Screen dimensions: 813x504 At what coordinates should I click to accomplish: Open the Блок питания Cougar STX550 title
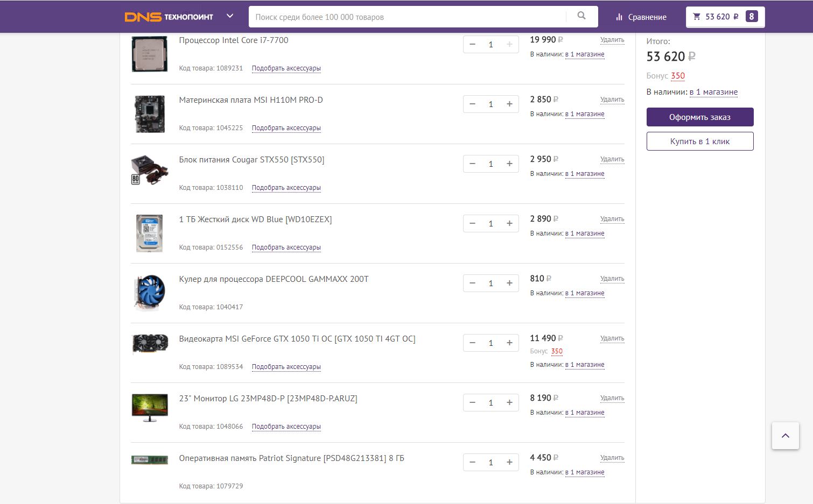coord(252,160)
